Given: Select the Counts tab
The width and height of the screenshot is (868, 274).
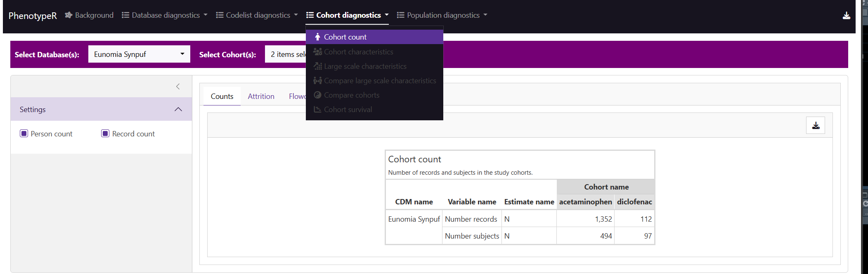Looking at the screenshot, I should [x=222, y=96].
